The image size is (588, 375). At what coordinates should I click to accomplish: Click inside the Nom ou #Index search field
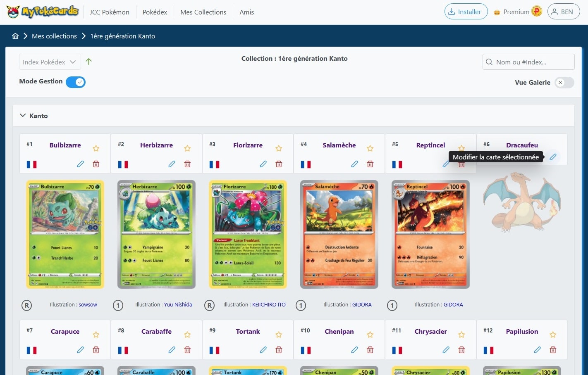pyautogui.click(x=528, y=62)
